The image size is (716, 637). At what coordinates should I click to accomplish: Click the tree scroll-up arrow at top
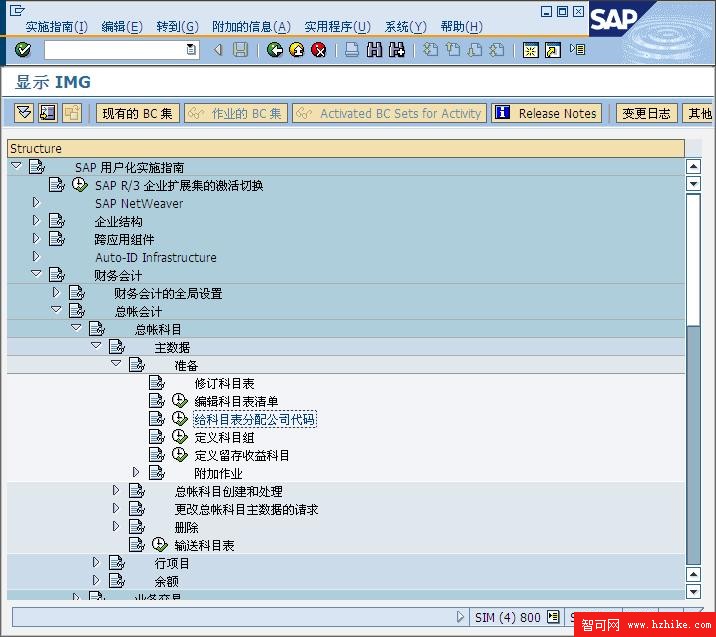693,167
